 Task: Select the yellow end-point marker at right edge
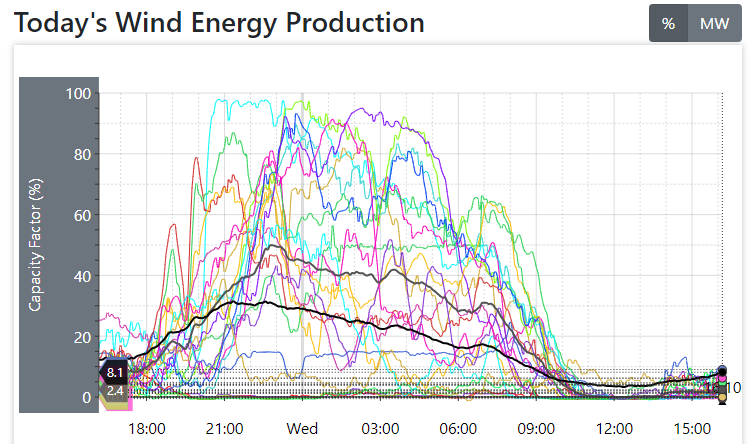click(722, 398)
